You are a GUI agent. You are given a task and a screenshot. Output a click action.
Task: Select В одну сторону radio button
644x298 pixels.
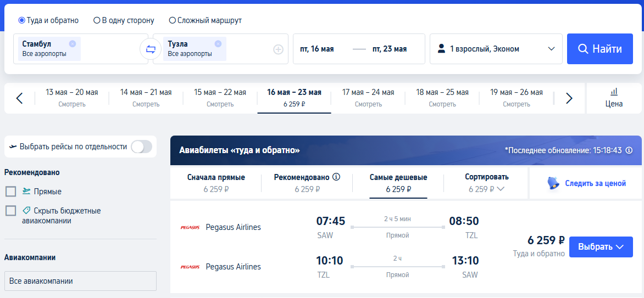(97, 20)
